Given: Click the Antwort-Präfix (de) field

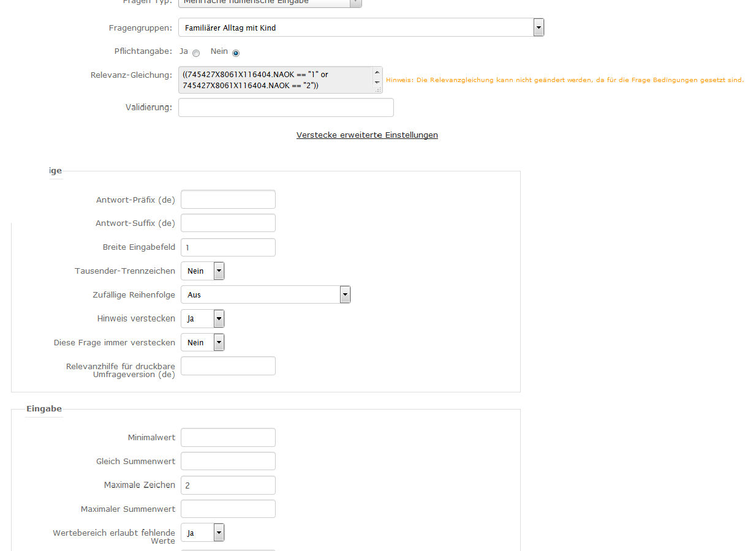Looking at the screenshot, I should coord(228,200).
